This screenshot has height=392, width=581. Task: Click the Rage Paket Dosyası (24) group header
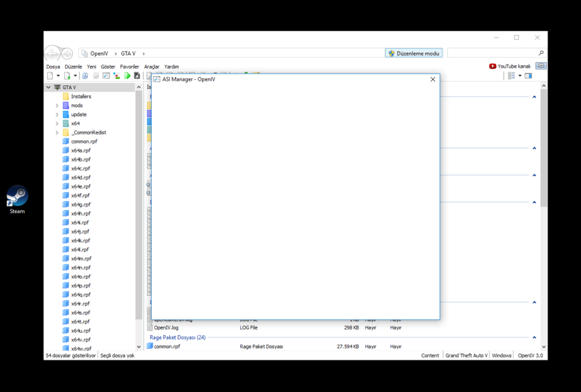[178, 338]
